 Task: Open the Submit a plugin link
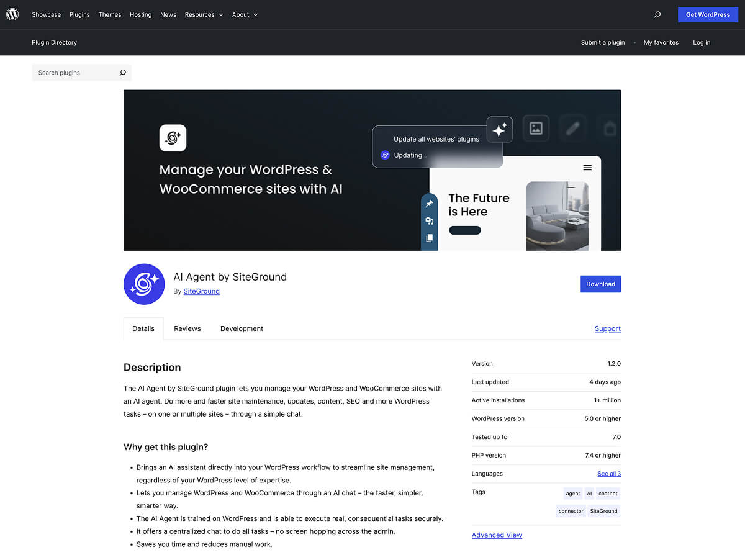[x=603, y=42]
